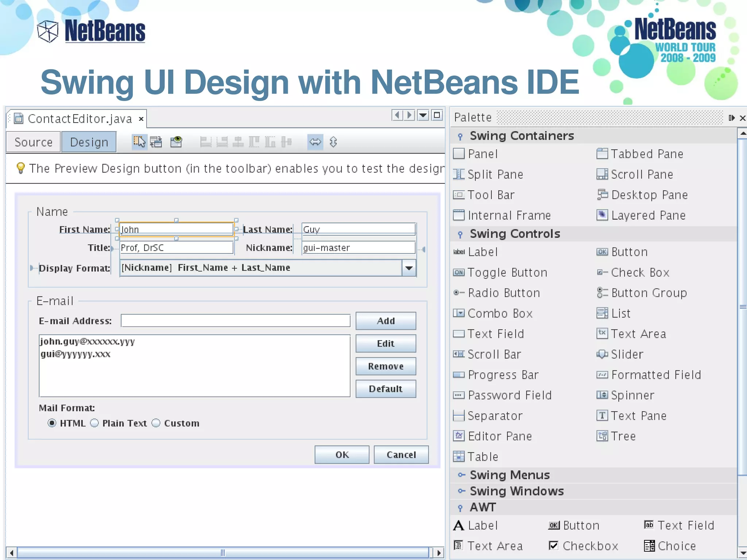This screenshot has height=560, width=747.
Task: Switch to the Design view tab
Action: click(89, 142)
